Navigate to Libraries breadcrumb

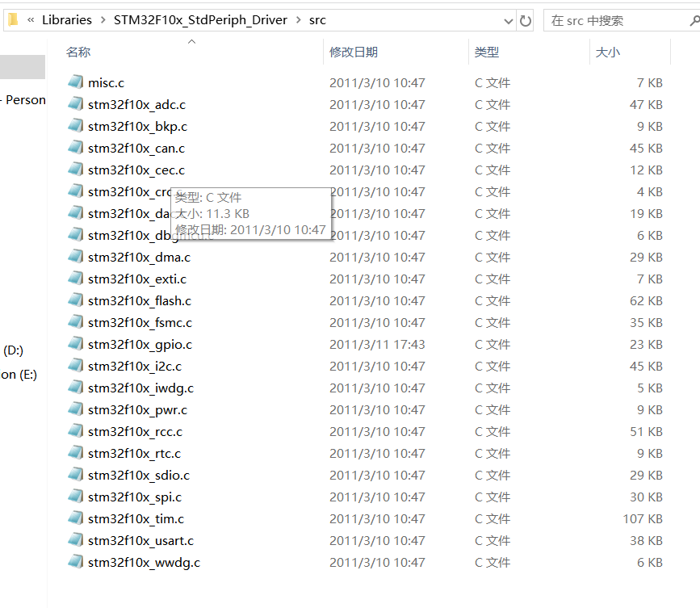point(67,20)
